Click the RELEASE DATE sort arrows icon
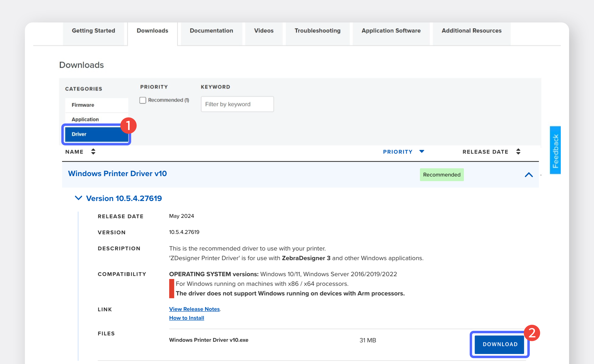Screen dimensions: 594x364 [518, 152]
